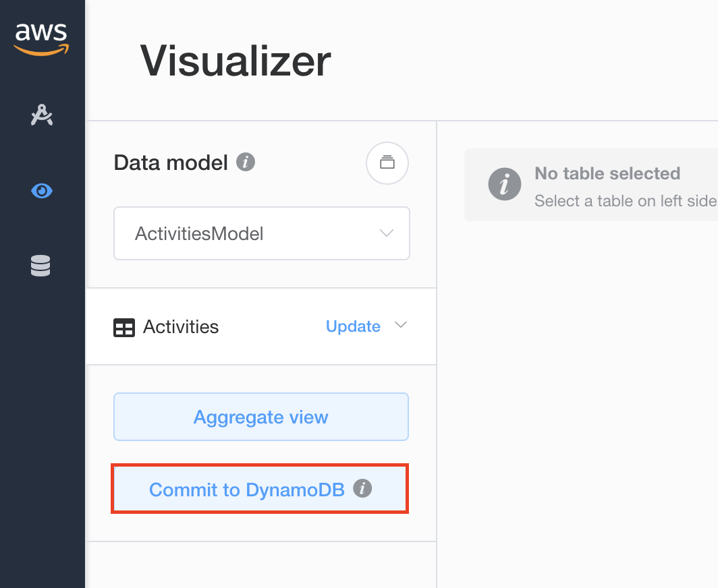Open the ActivitiesModel data model dropdown

click(x=262, y=233)
